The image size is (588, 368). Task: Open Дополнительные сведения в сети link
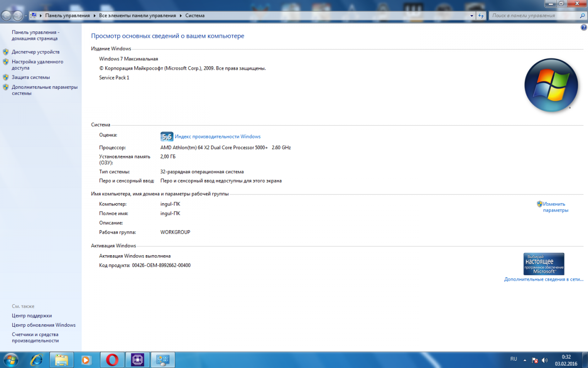(544, 279)
